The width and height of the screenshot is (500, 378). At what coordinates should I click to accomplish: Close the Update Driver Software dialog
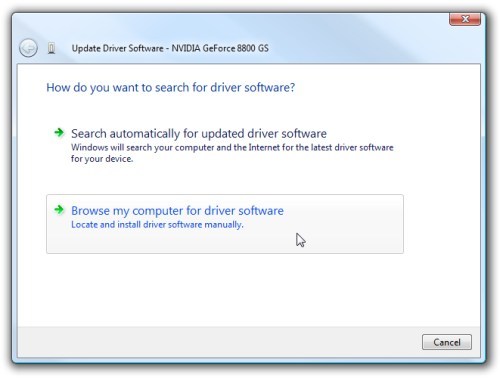coord(465,19)
